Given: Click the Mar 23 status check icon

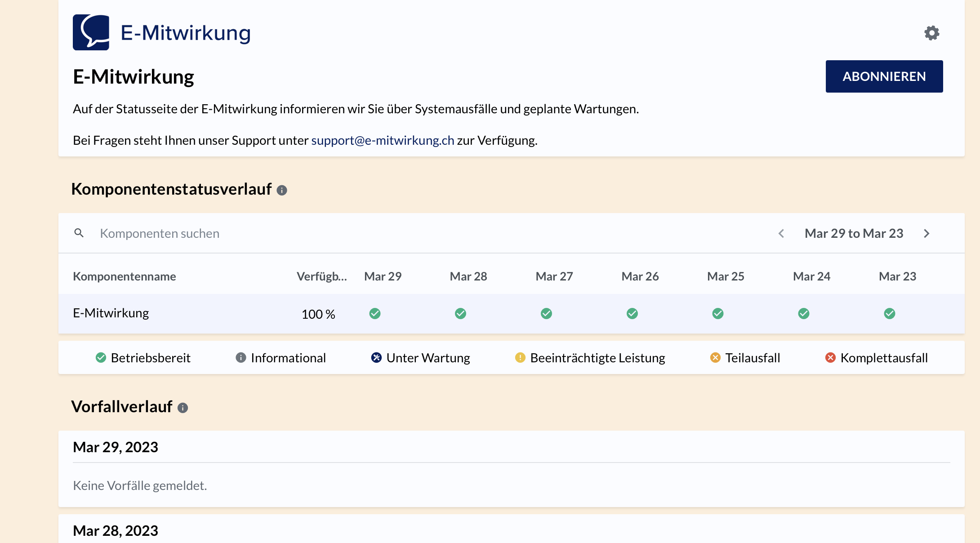Looking at the screenshot, I should pos(890,313).
